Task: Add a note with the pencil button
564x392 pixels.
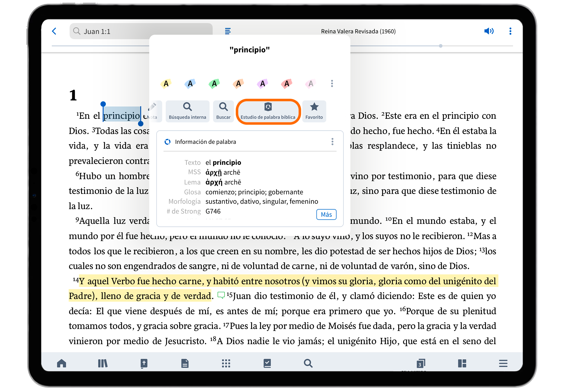Action: click(154, 111)
